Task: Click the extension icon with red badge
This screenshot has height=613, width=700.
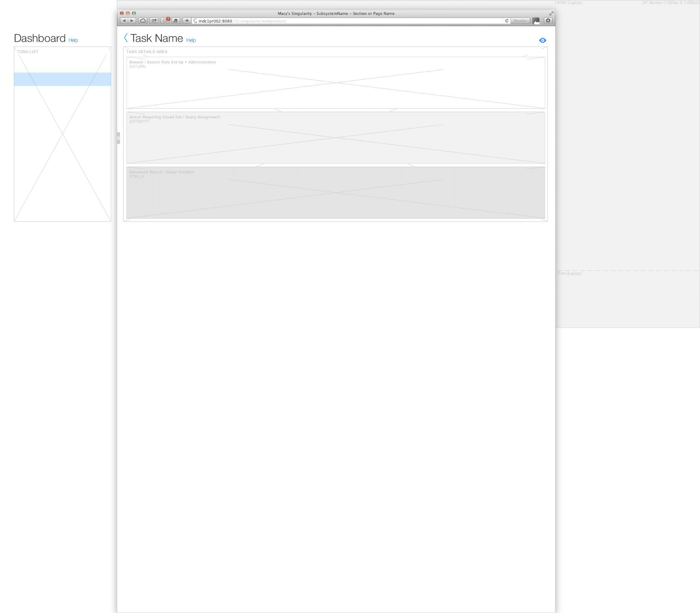Action: coord(165,21)
